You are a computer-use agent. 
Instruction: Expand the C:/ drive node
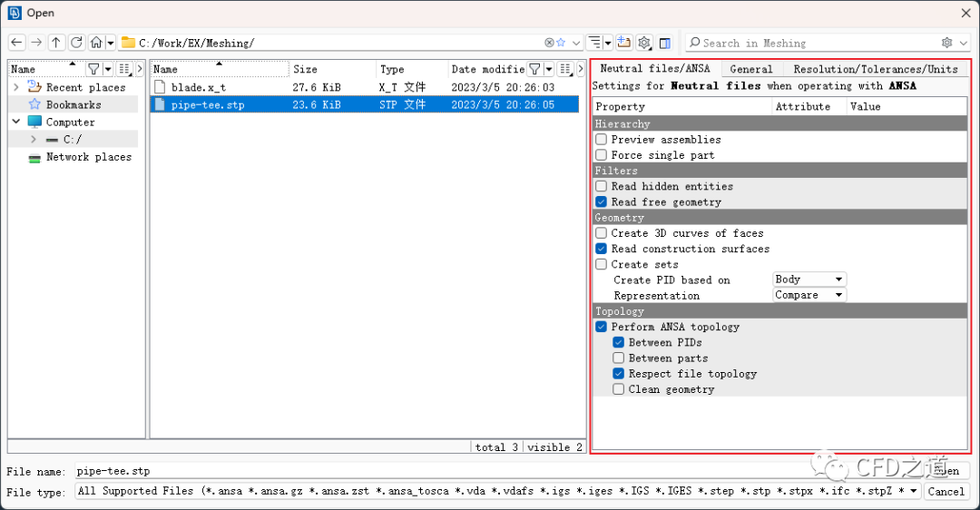pyautogui.click(x=34, y=140)
